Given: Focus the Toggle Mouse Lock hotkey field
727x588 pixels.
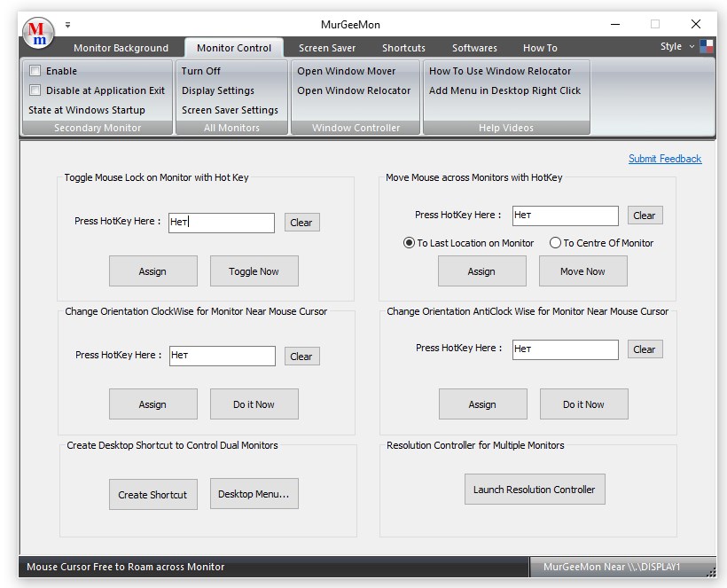Looking at the screenshot, I should [x=221, y=223].
